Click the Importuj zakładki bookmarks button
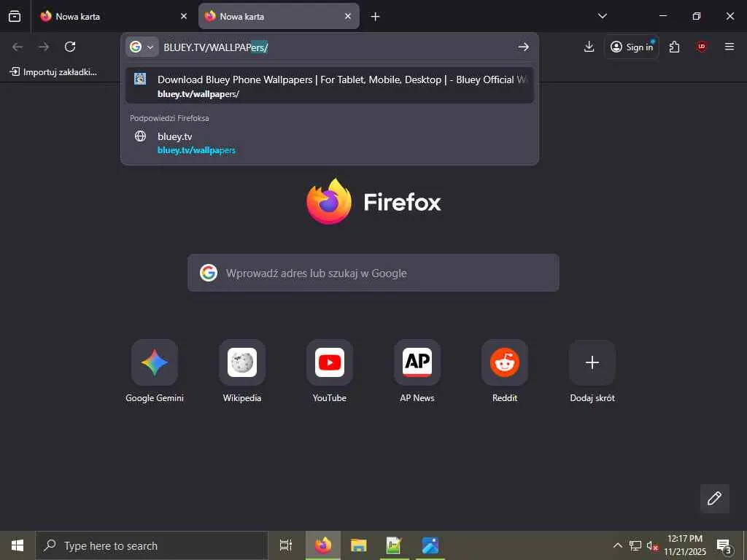Image resolution: width=747 pixels, height=560 pixels. [x=53, y=72]
